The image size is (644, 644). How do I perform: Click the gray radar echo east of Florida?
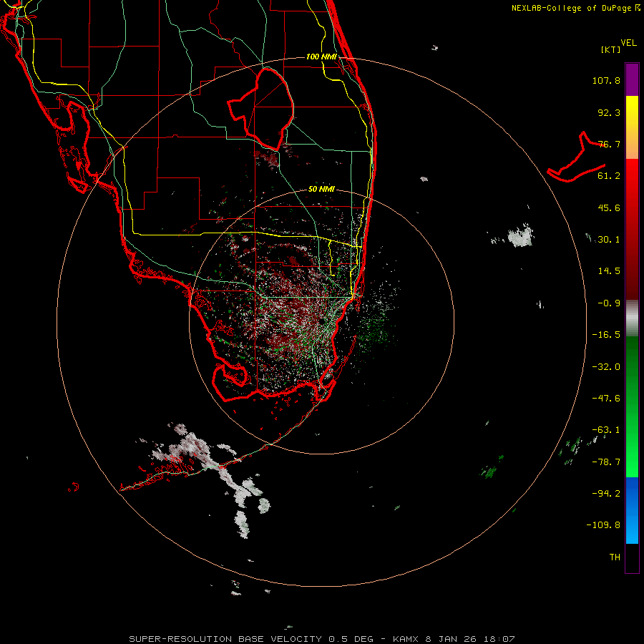(520, 236)
